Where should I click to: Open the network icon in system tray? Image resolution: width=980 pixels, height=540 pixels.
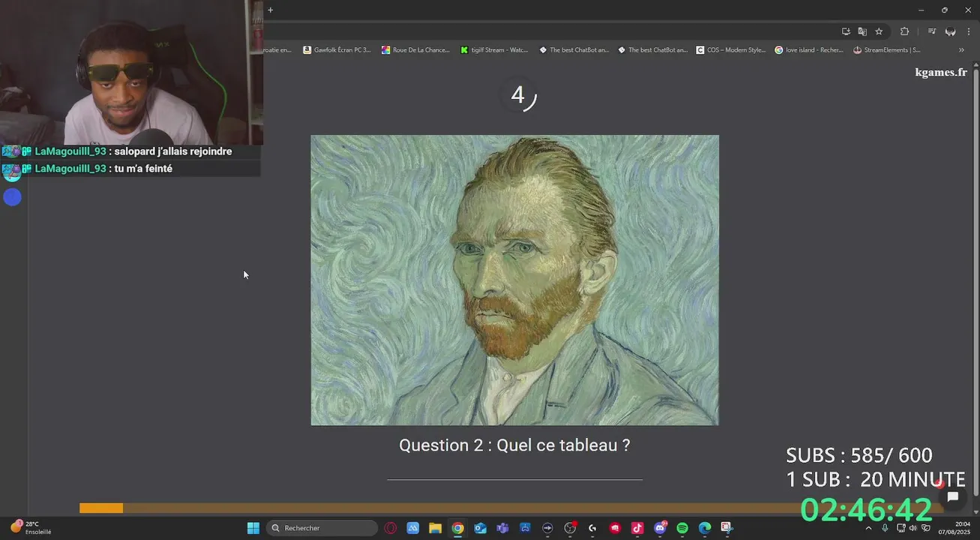pos(901,528)
